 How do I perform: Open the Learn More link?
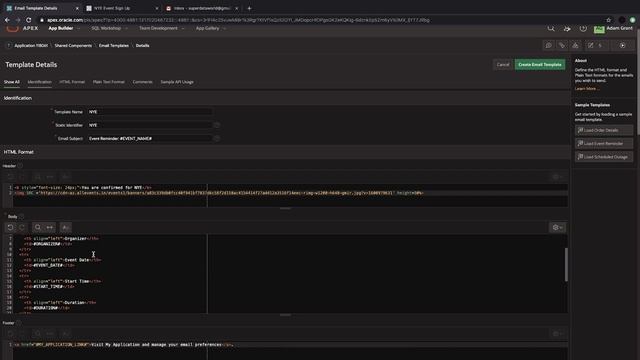586,89
